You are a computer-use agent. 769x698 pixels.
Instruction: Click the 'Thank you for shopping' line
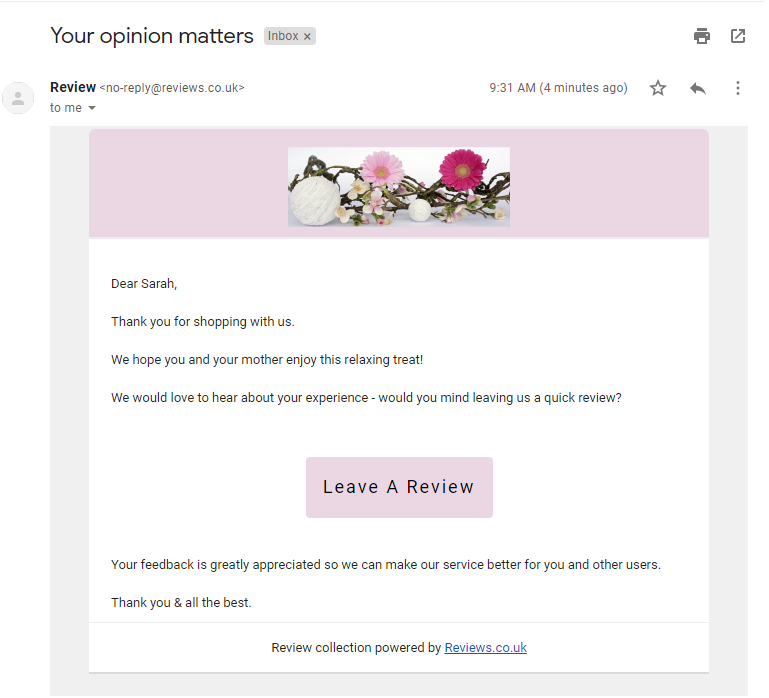coord(203,322)
